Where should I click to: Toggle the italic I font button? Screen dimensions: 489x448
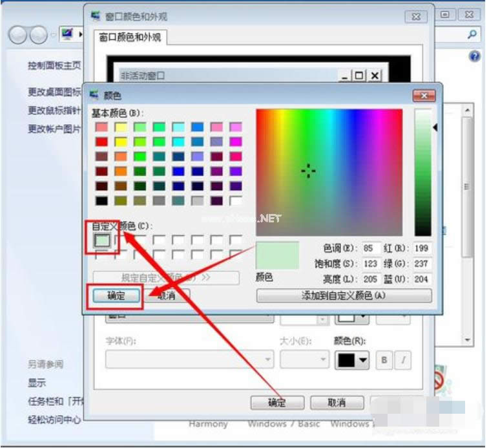coord(402,360)
